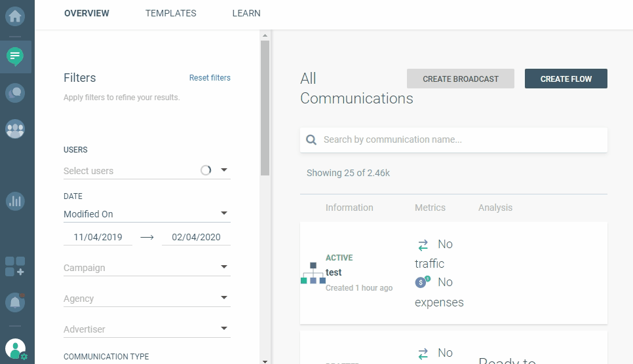This screenshot has width=633, height=364.
Task: Click the filters panel vertical scrollbar
Action: 265,108
